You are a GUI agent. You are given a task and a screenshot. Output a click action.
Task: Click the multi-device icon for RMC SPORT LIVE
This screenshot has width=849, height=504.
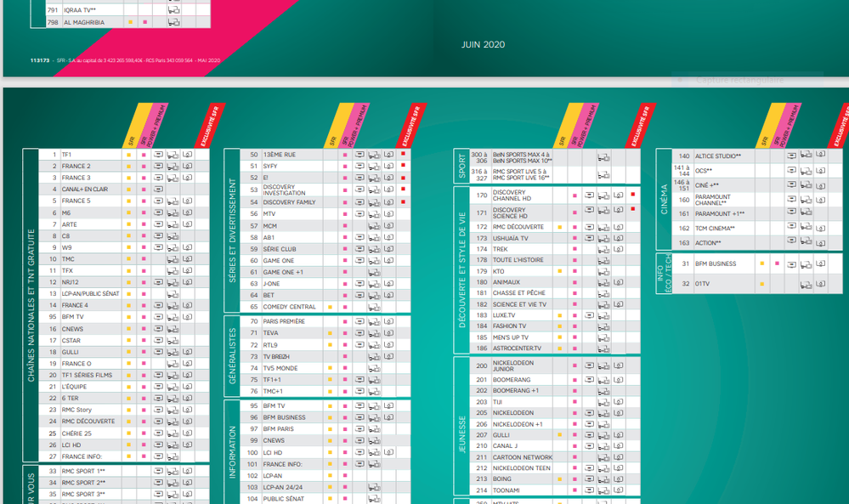tap(603, 175)
